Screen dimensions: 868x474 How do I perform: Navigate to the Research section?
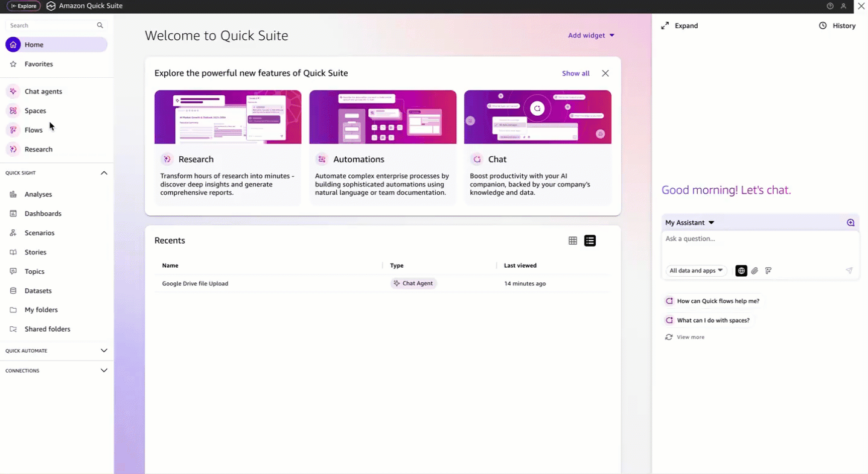(x=38, y=149)
